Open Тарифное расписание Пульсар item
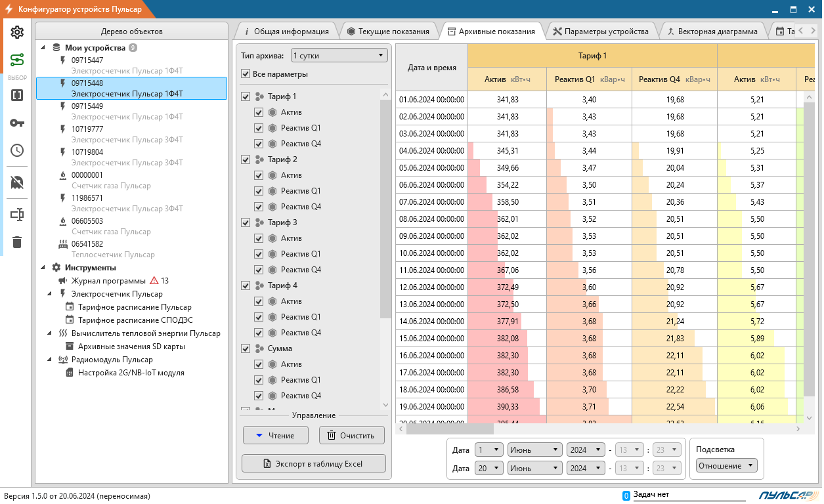Screen dimensions: 824x504 135,307
